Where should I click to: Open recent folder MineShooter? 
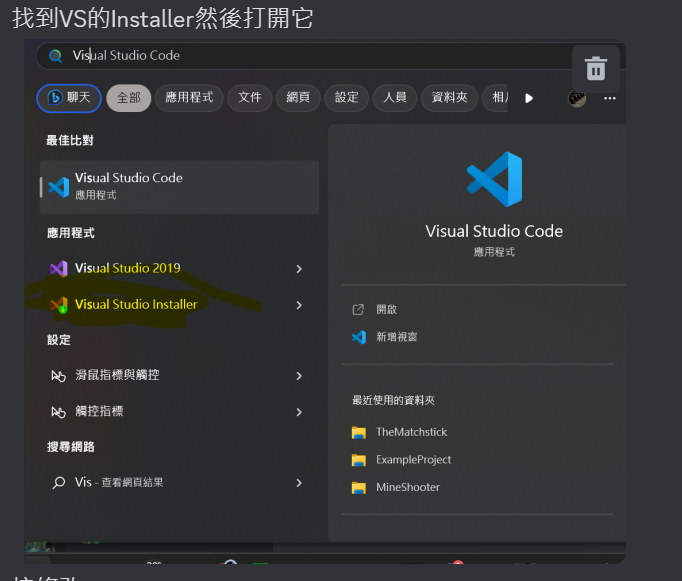point(408,487)
